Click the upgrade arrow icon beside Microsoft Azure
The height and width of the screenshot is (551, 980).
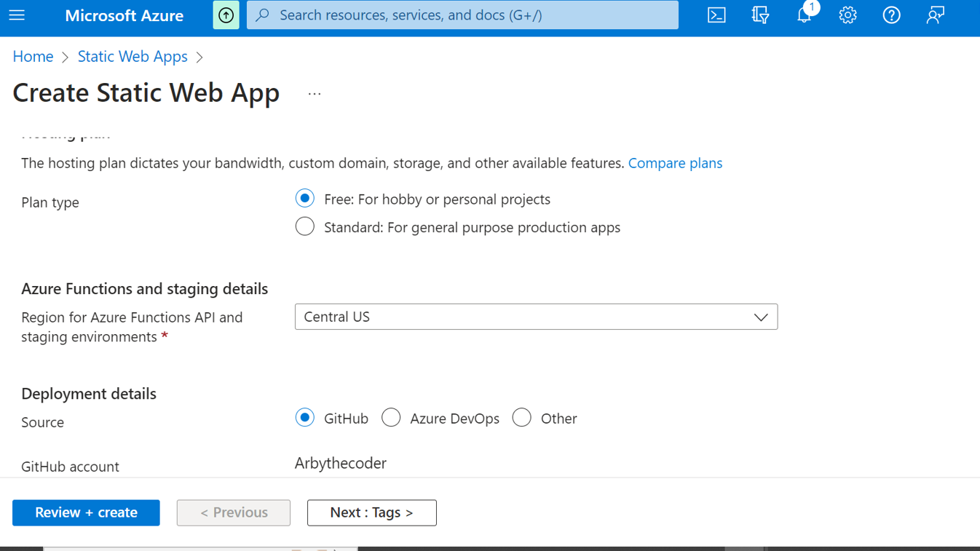pyautogui.click(x=226, y=15)
